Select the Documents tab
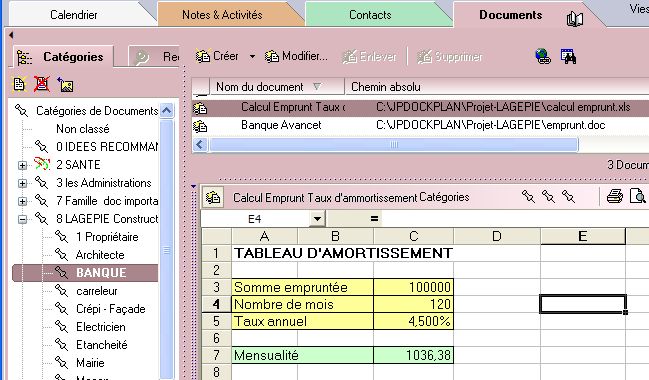This screenshot has height=380, width=649. (510, 15)
